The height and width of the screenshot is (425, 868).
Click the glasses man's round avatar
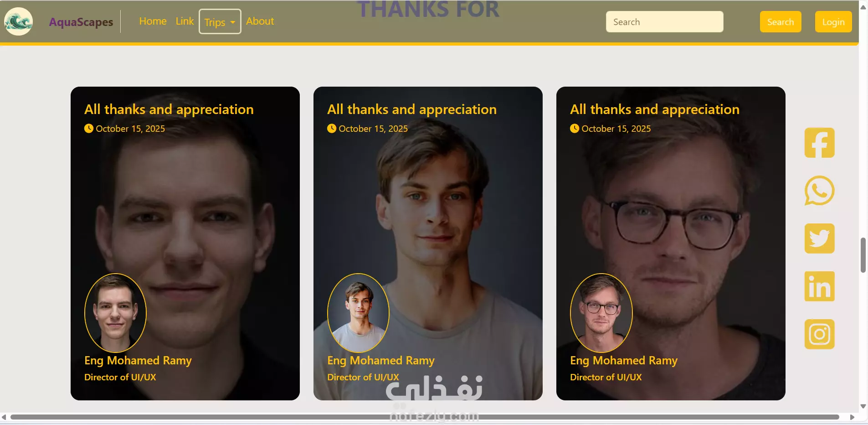(601, 313)
